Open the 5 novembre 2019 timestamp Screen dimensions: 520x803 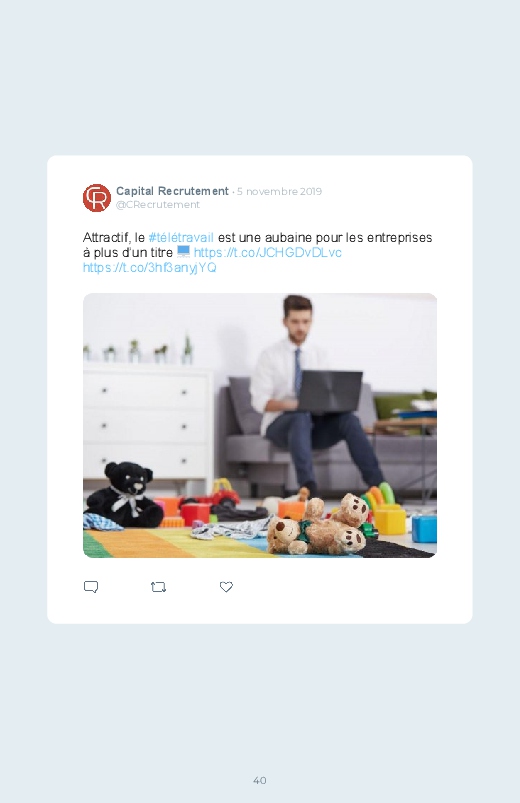point(279,191)
